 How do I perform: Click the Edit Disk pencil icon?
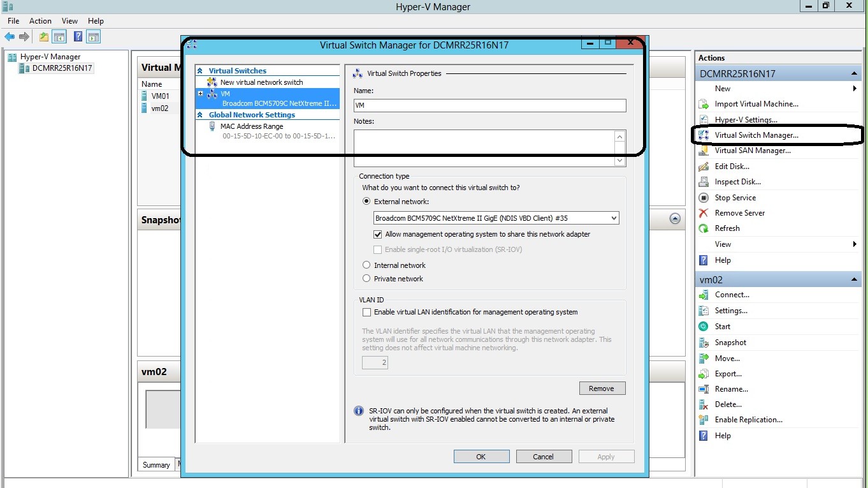tap(704, 166)
